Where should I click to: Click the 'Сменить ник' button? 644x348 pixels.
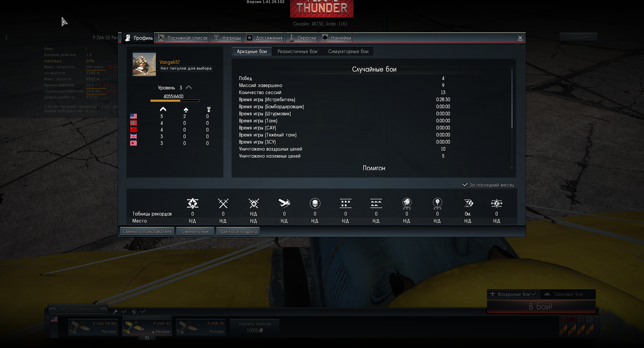click(x=195, y=231)
